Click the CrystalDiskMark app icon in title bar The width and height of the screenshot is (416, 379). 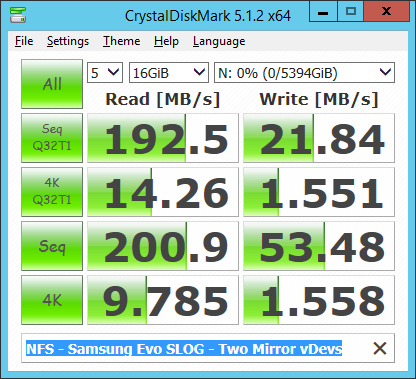coord(18,15)
